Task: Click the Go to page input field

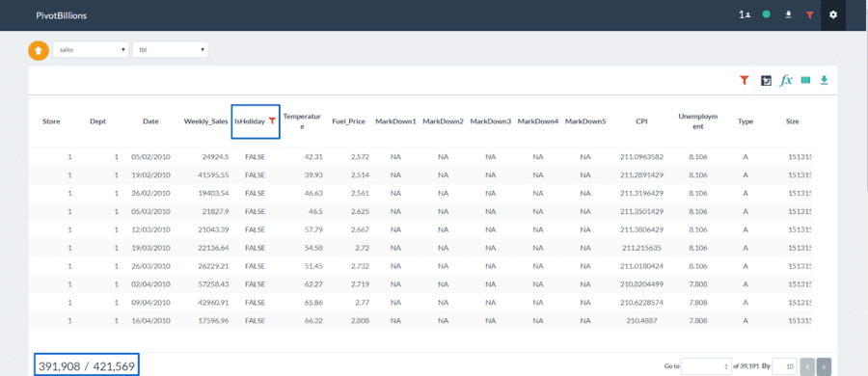Action: point(706,366)
